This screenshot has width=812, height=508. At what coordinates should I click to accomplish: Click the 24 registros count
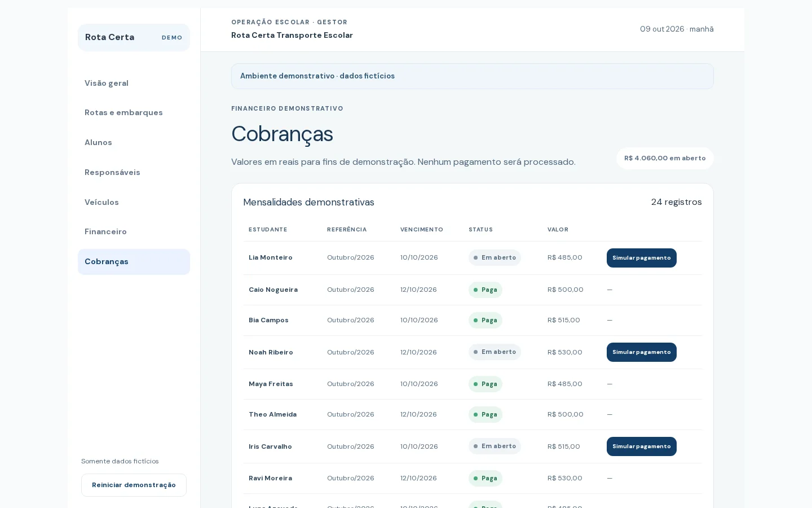coord(676,202)
